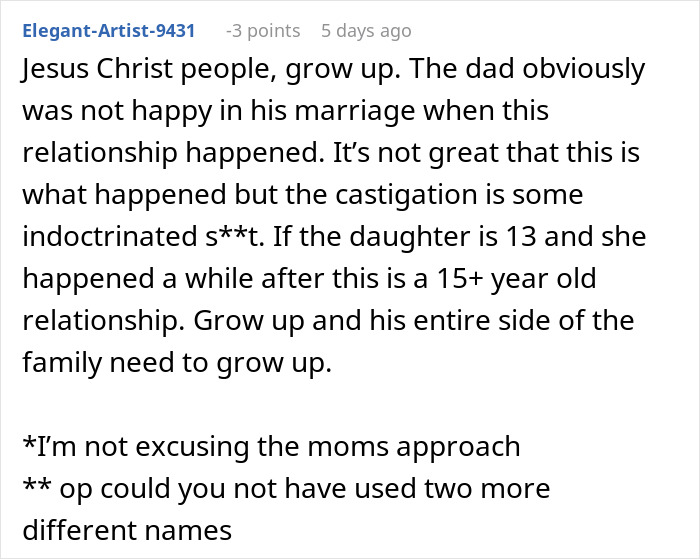The height and width of the screenshot is (559, 700).
Task: Click the text 'was not happy in his marriage'
Action: click(x=219, y=111)
